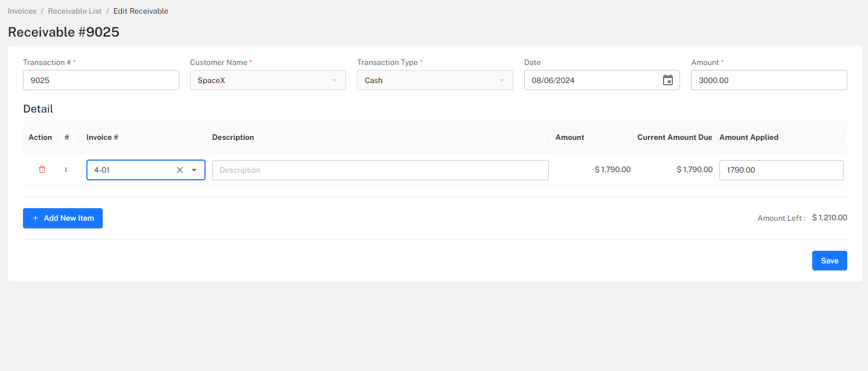Viewport: 868px width, 371px height.
Task: Edit the Date field showing 08/06/2024
Action: [x=602, y=80]
